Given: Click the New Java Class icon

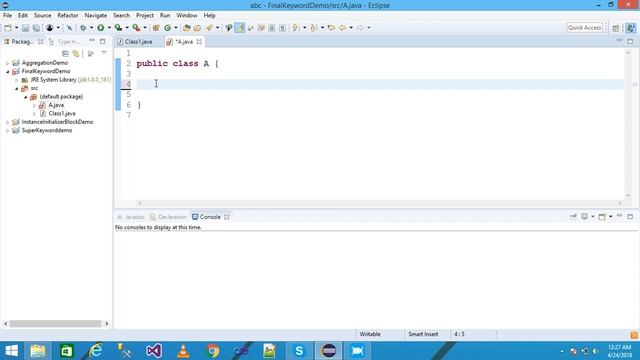Looking at the screenshot, I should (167, 28).
